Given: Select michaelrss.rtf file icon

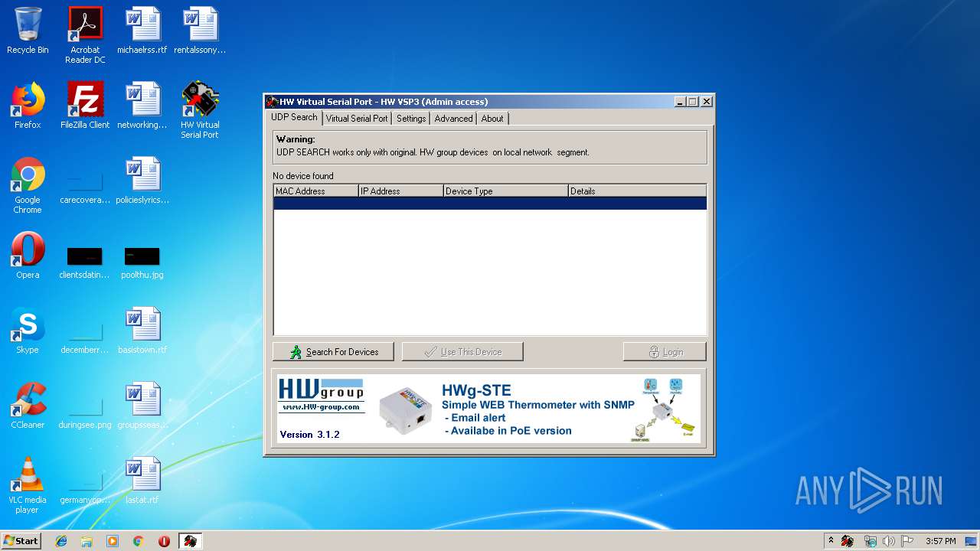Looking at the screenshot, I should coord(142,31).
